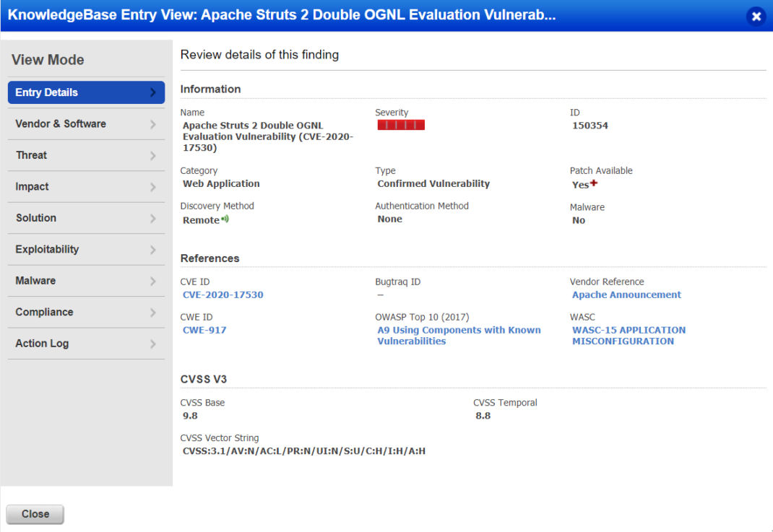Click the red severity level indicator
The image size is (773, 532).
point(400,124)
